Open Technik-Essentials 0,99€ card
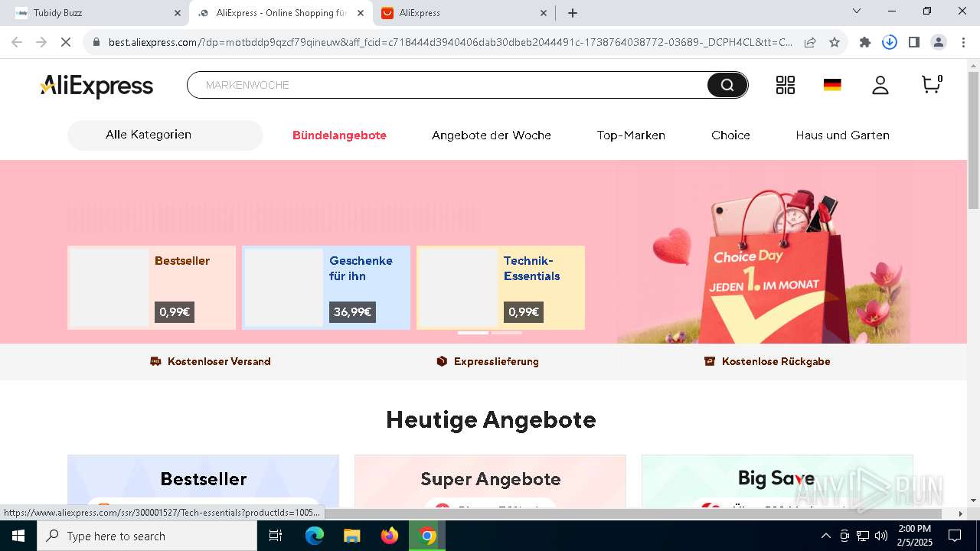The image size is (980, 551). point(501,288)
